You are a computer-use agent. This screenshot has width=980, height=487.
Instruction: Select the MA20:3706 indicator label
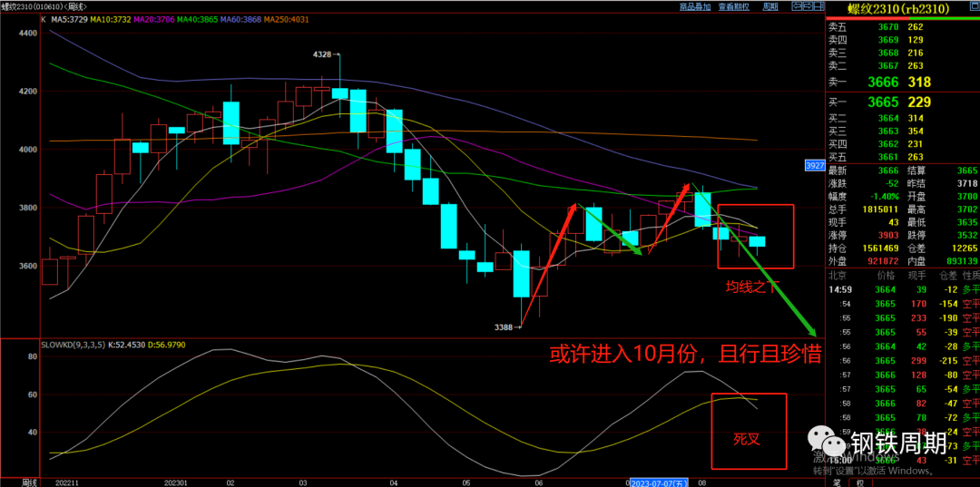click(153, 19)
